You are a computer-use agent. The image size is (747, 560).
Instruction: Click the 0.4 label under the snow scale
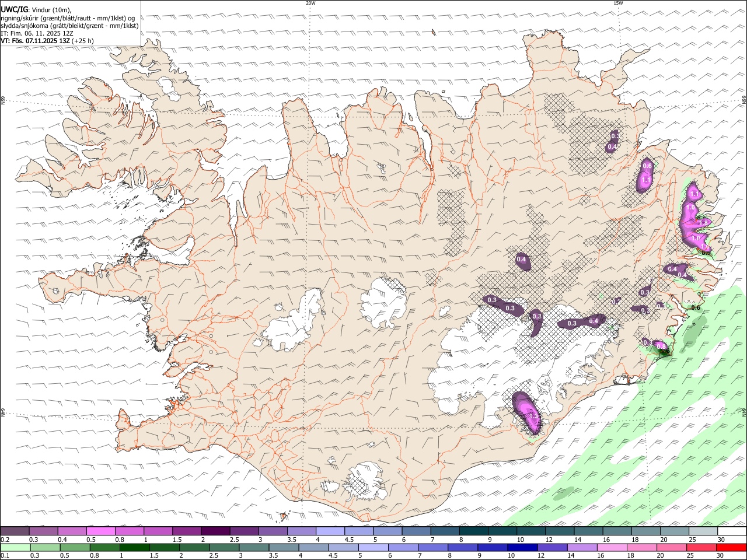pos(62,540)
